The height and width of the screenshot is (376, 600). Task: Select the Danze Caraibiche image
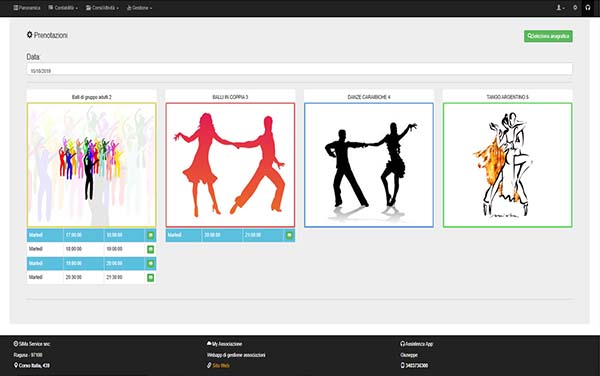click(x=369, y=165)
